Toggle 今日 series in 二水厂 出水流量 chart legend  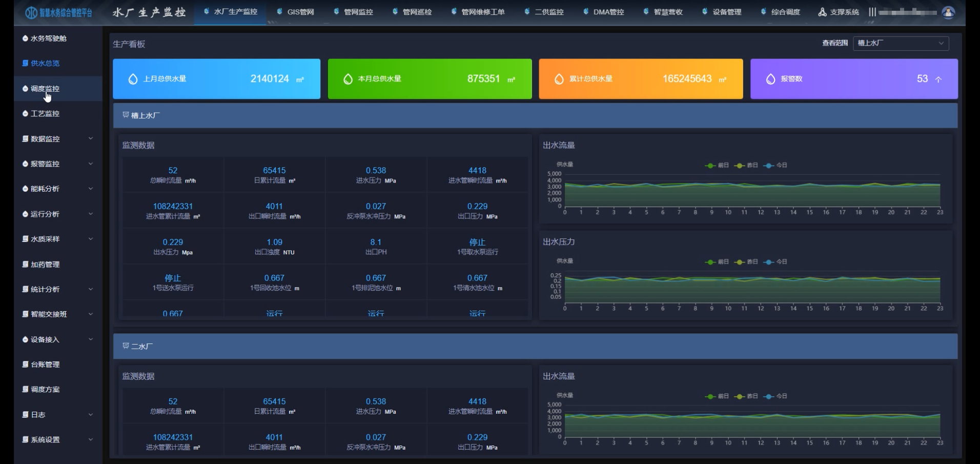[x=775, y=396]
